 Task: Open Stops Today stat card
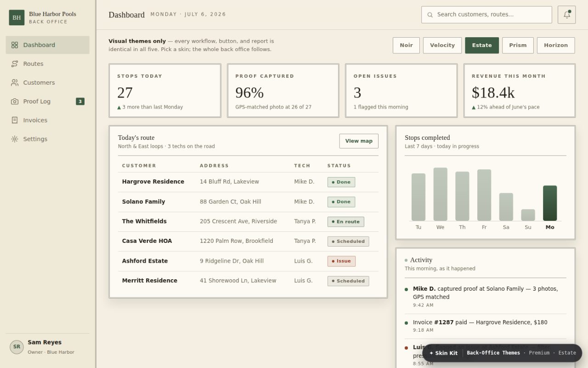coord(165,91)
